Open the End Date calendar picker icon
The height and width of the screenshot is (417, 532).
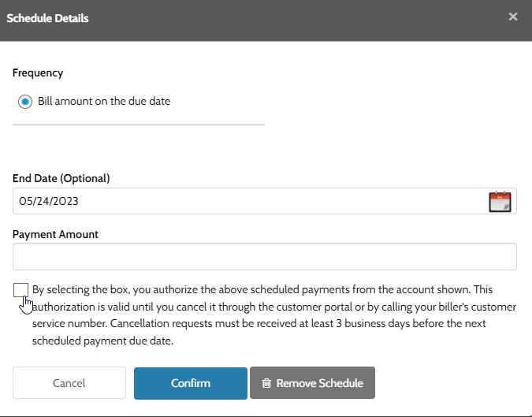(500, 202)
